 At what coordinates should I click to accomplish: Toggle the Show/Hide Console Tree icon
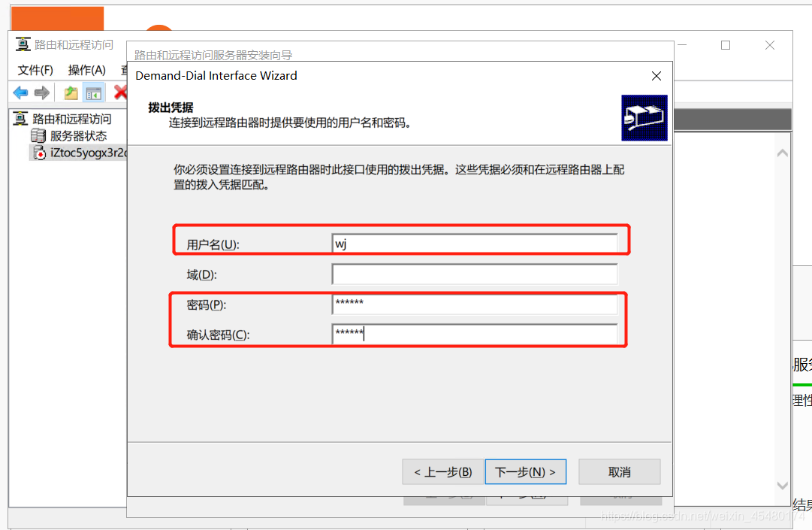pos(93,93)
